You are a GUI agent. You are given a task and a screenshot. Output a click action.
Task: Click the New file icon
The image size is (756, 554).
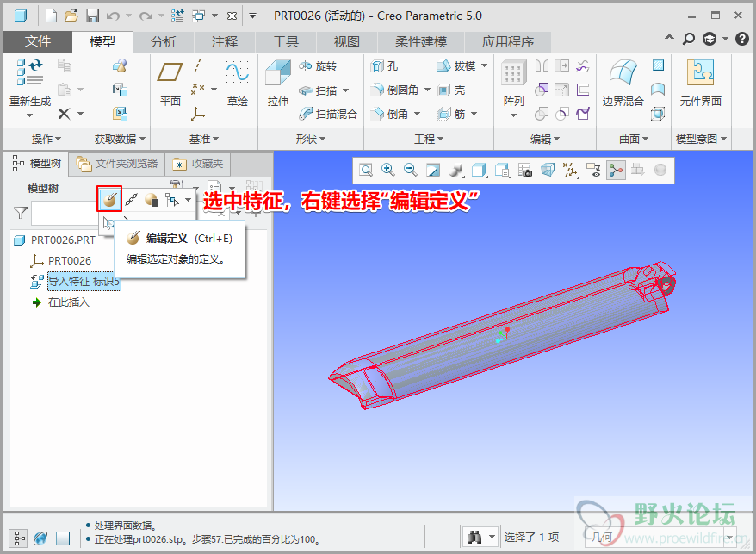pos(51,16)
